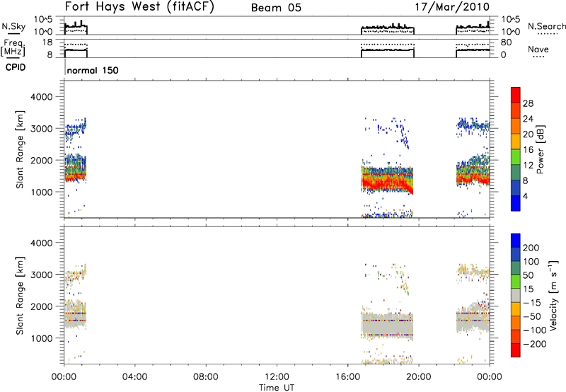Click the '08:00' time tick label
Screen dimensions: 566x392
(x=206, y=377)
